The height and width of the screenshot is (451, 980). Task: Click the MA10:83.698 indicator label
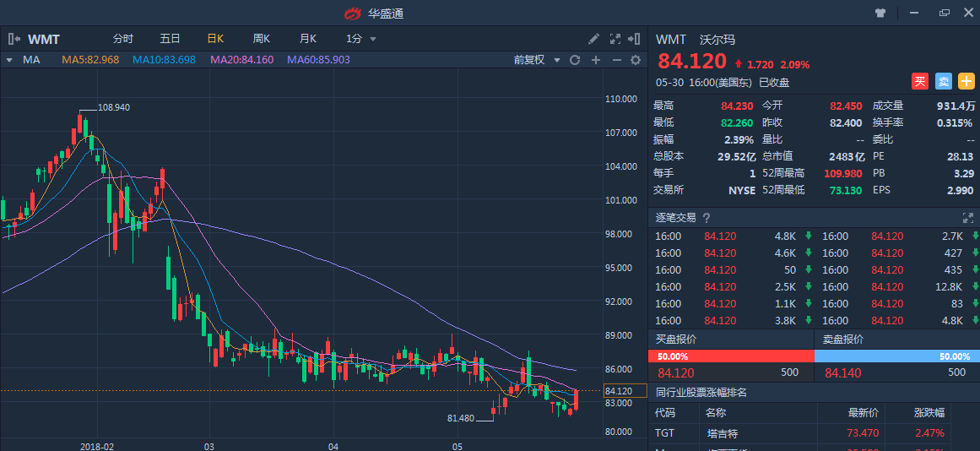coord(164,60)
